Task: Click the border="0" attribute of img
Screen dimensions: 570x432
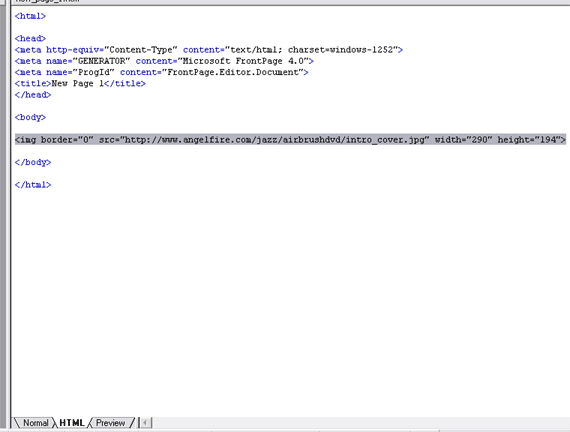Action: 67,140
